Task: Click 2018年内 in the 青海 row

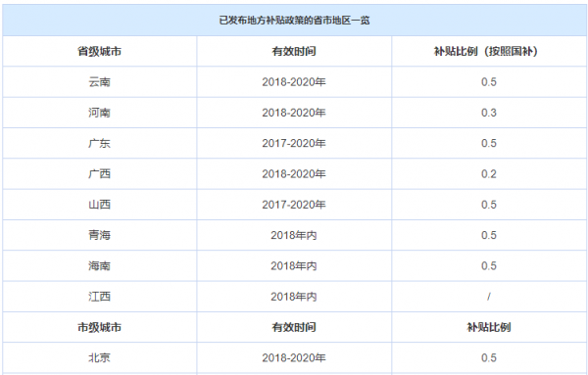Action: [294, 235]
